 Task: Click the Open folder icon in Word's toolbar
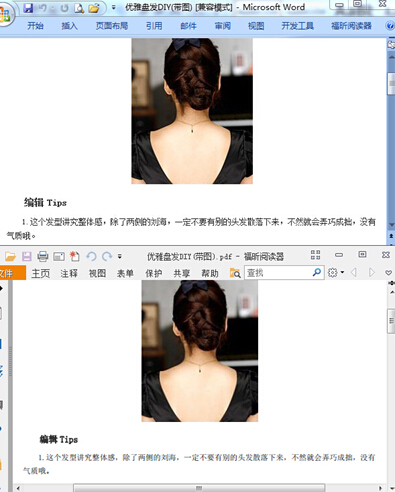coord(94,8)
